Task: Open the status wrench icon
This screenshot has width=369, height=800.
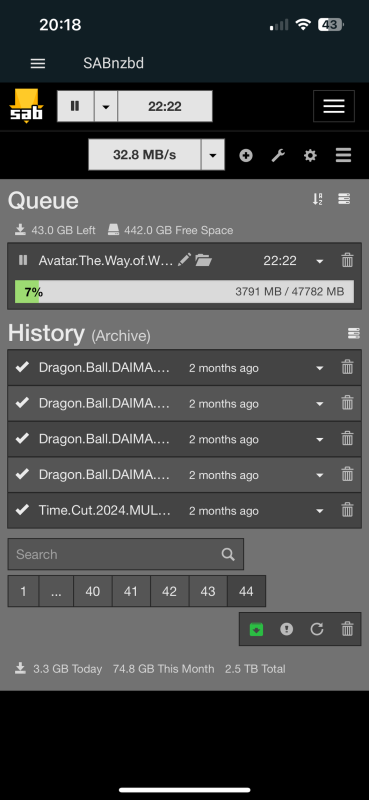Action: click(278, 155)
